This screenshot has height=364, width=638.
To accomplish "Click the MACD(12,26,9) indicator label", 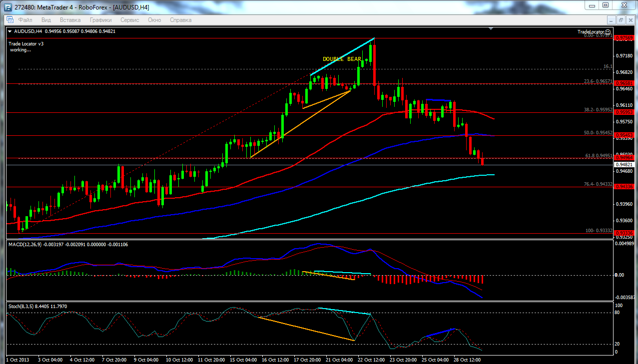I will [x=24, y=244].
